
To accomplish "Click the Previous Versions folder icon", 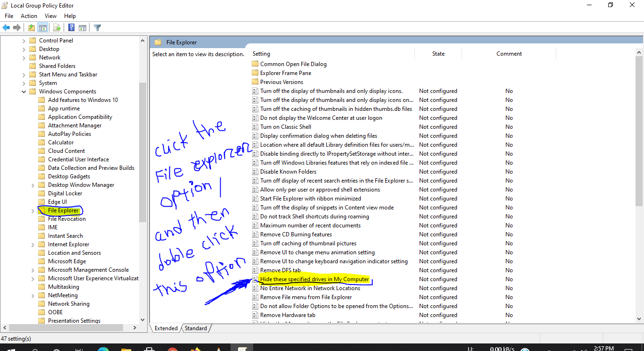I will tap(255, 82).
